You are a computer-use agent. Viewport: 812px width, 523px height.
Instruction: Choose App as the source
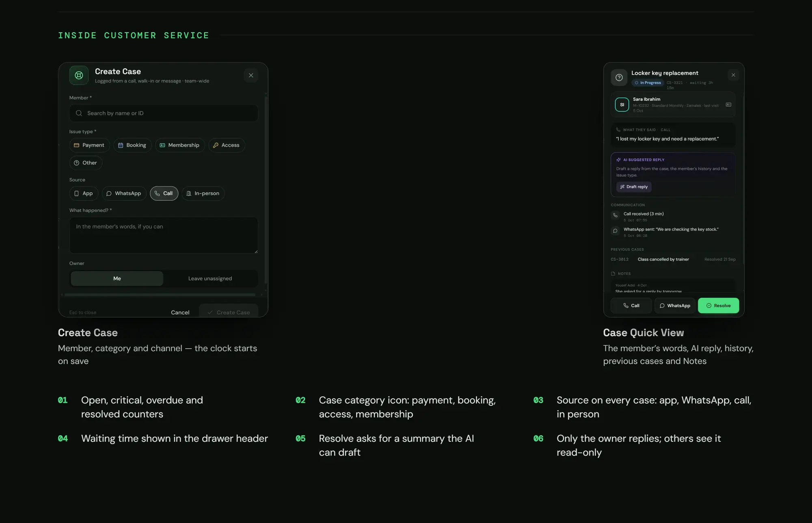click(x=84, y=193)
